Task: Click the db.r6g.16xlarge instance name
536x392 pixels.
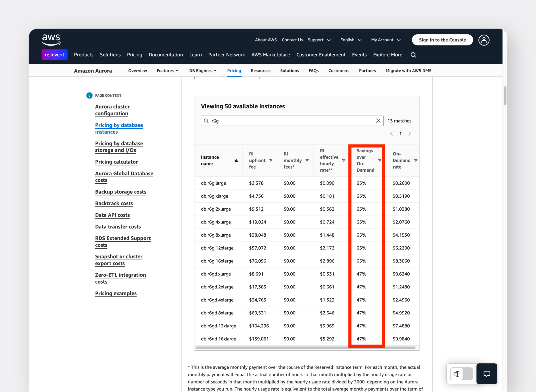Action: pyautogui.click(x=217, y=261)
